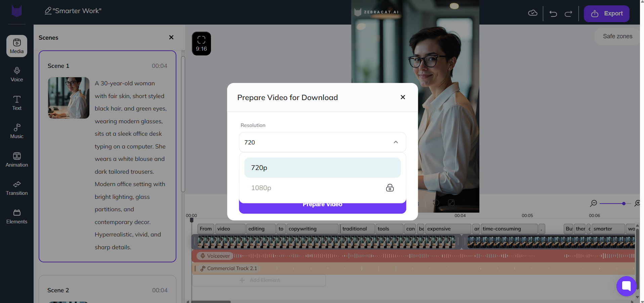Screen dimensions: 644x303
Task: Click the Voiceover track label
Action: 215,256
